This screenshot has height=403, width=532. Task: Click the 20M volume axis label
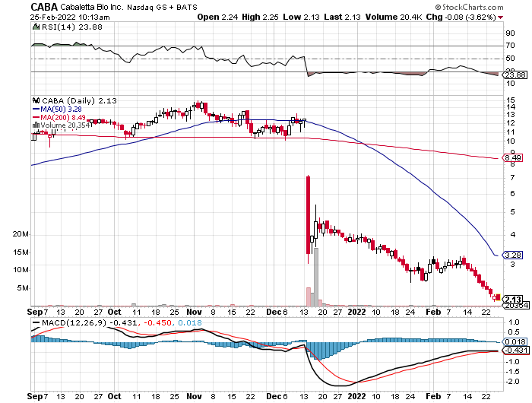click(x=21, y=234)
